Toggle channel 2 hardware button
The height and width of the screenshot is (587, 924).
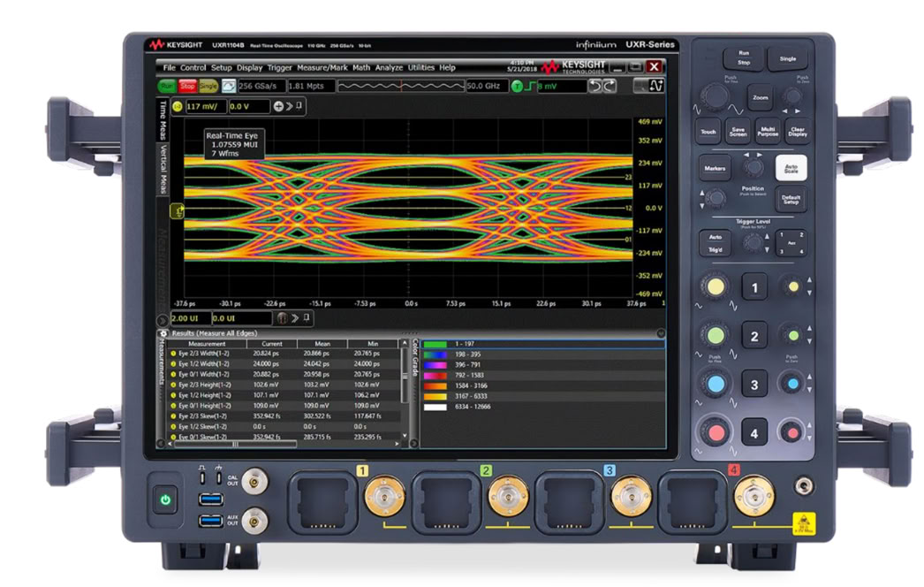click(754, 336)
